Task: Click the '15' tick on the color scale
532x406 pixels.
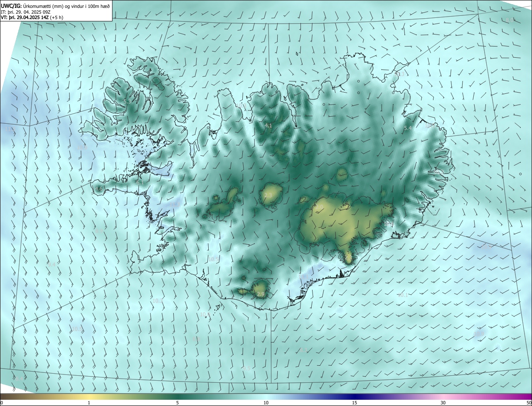Action: pos(355,403)
